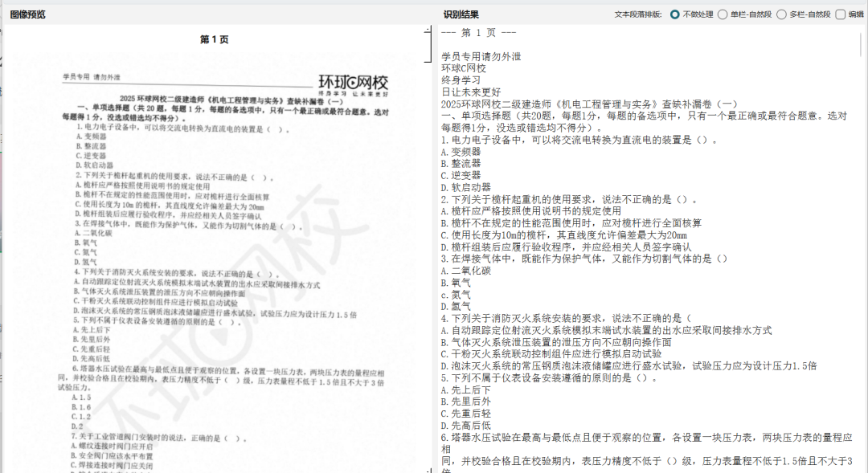Click question 1 电力电子设备中 in results
Image resolution: width=868 pixels, height=473 pixels.
(x=579, y=140)
